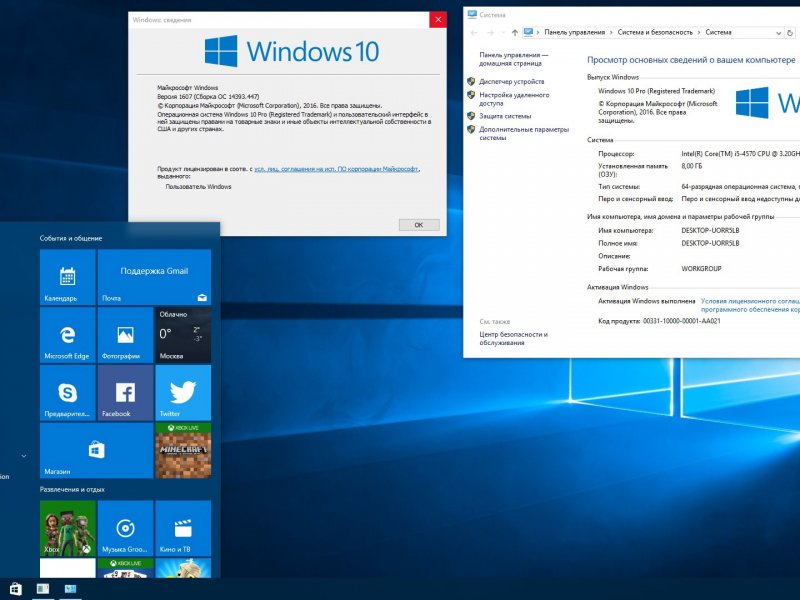Open Диспетчер устройств link
Image resolution: width=800 pixels, height=600 pixels.
click(512, 82)
